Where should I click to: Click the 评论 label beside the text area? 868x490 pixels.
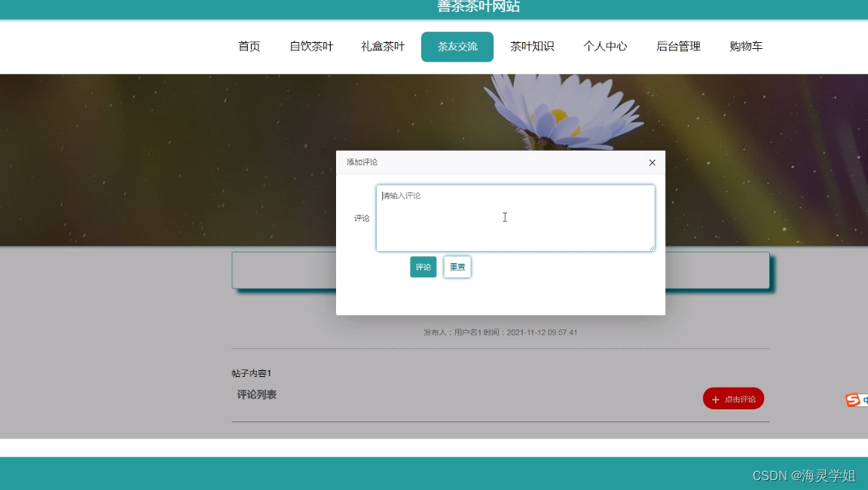coord(362,218)
